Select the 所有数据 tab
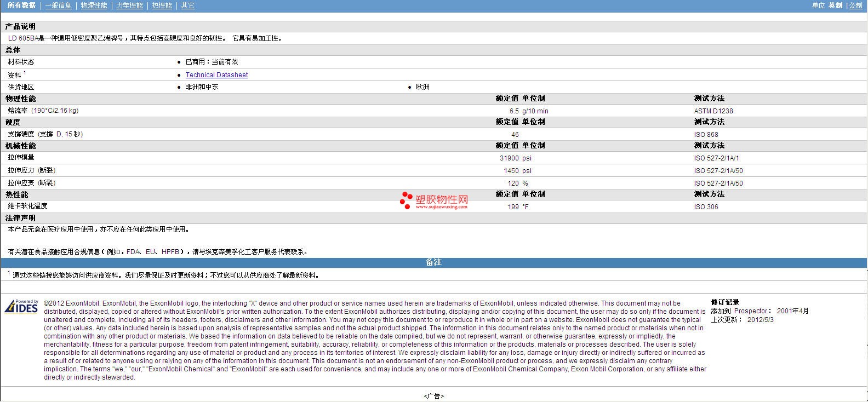This screenshot has height=402, width=868. tap(21, 5)
